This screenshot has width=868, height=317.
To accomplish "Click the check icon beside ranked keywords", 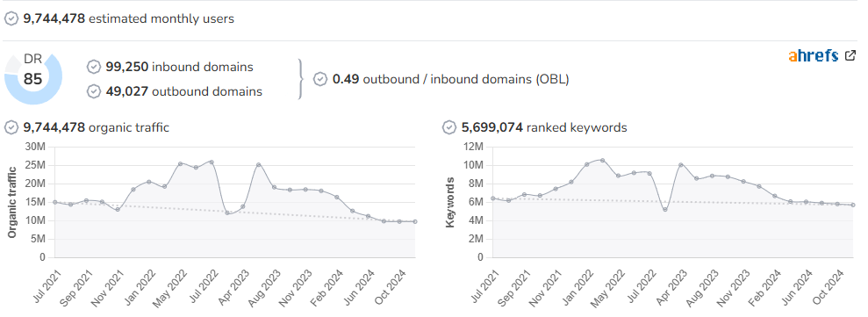I will point(449,127).
